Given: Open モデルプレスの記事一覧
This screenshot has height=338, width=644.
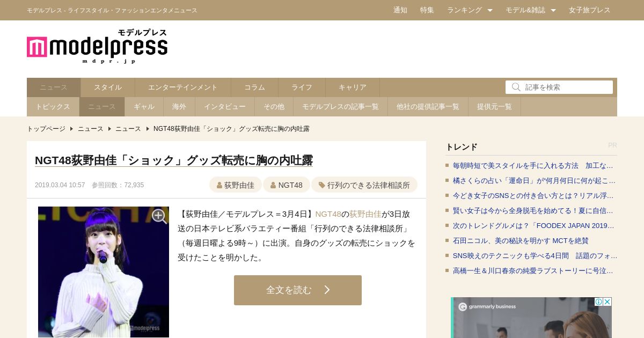Looking at the screenshot, I should click(x=340, y=107).
